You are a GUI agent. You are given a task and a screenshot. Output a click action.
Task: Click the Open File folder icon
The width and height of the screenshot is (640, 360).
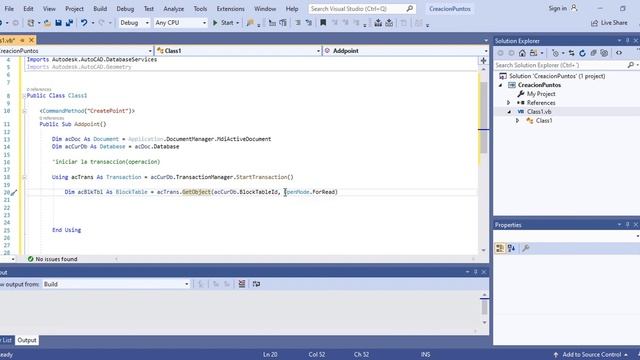tap(47, 23)
